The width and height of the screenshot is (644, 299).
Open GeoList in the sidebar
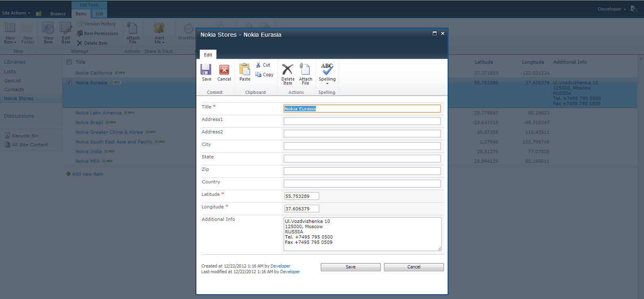(12, 81)
